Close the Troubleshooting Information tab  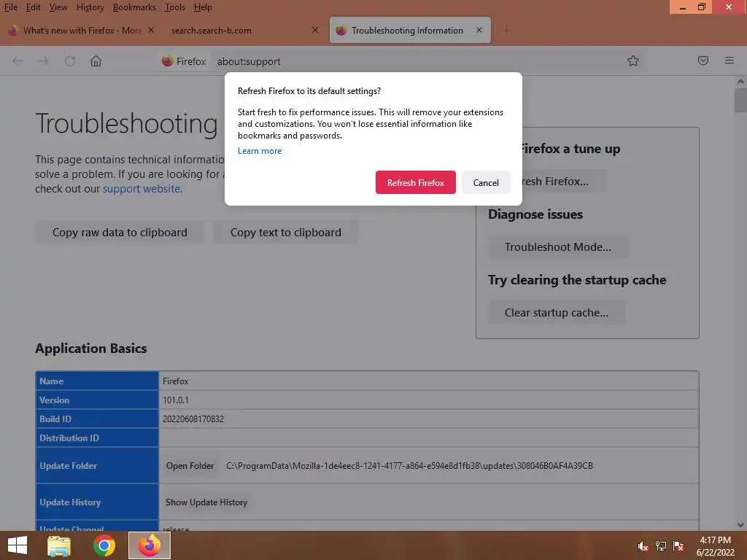pyautogui.click(x=479, y=30)
